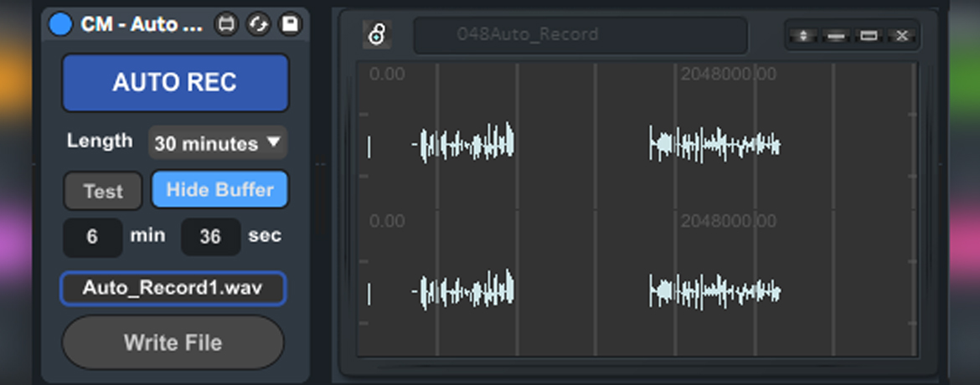Image resolution: width=980 pixels, height=385 pixels.
Task: Click the second waveform clip in bottom channel
Action: tap(714, 292)
